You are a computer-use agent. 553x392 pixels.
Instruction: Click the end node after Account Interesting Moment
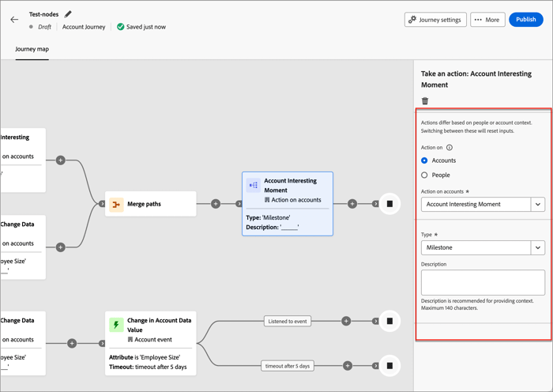pos(389,204)
